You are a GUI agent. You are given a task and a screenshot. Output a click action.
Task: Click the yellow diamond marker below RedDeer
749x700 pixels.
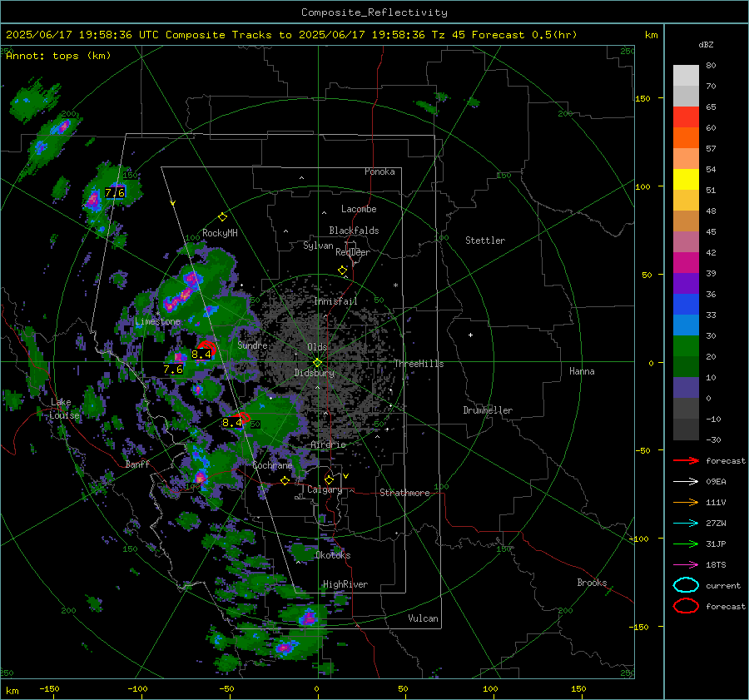[x=342, y=271]
